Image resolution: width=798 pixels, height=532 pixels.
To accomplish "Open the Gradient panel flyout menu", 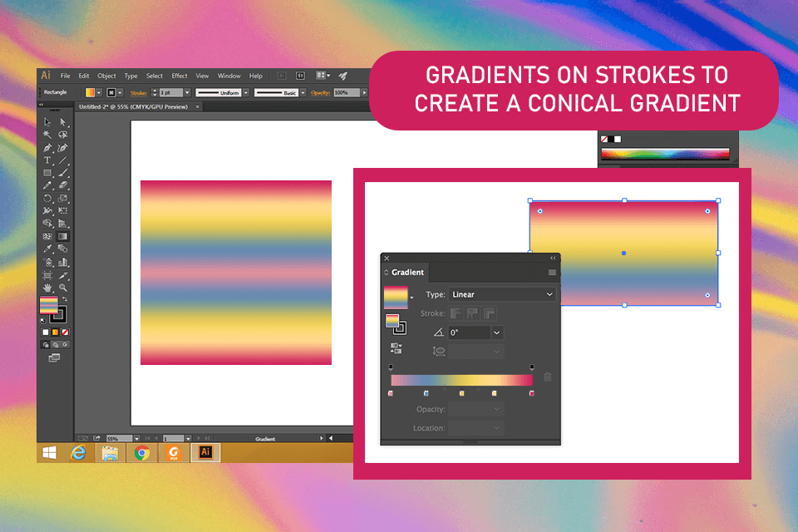I will coord(552,273).
